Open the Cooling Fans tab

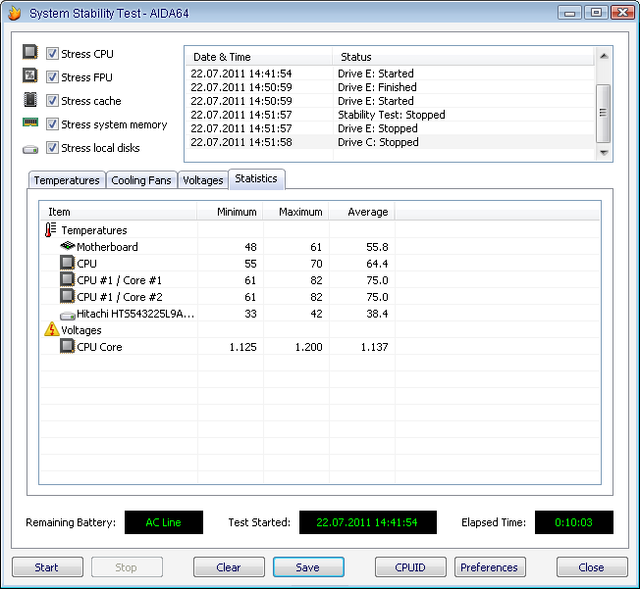click(141, 180)
